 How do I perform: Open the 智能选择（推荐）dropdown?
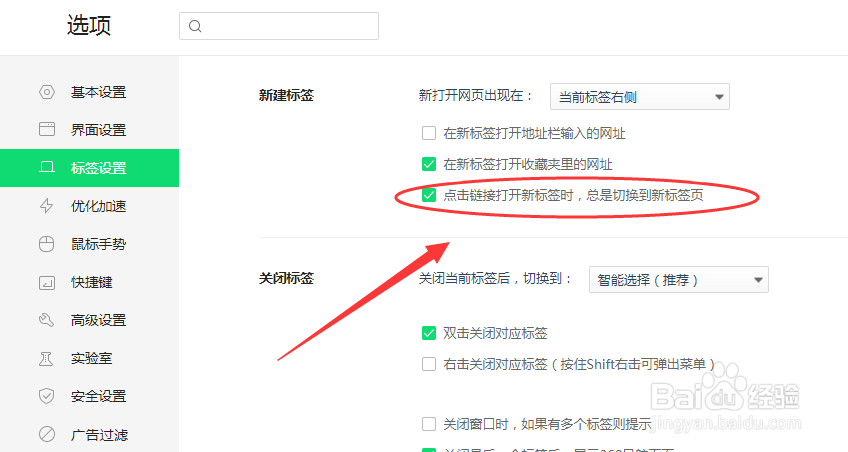click(x=679, y=280)
